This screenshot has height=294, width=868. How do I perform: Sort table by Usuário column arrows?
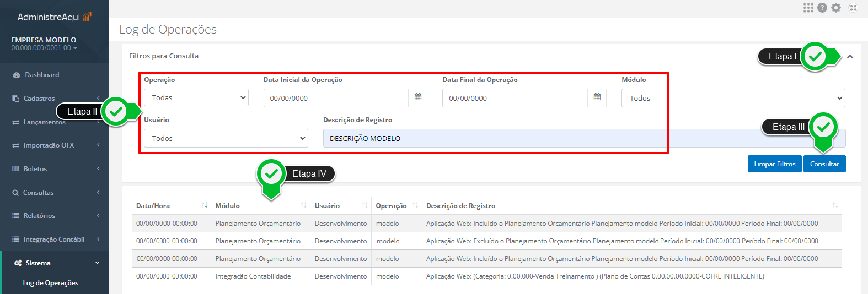click(x=365, y=205)
